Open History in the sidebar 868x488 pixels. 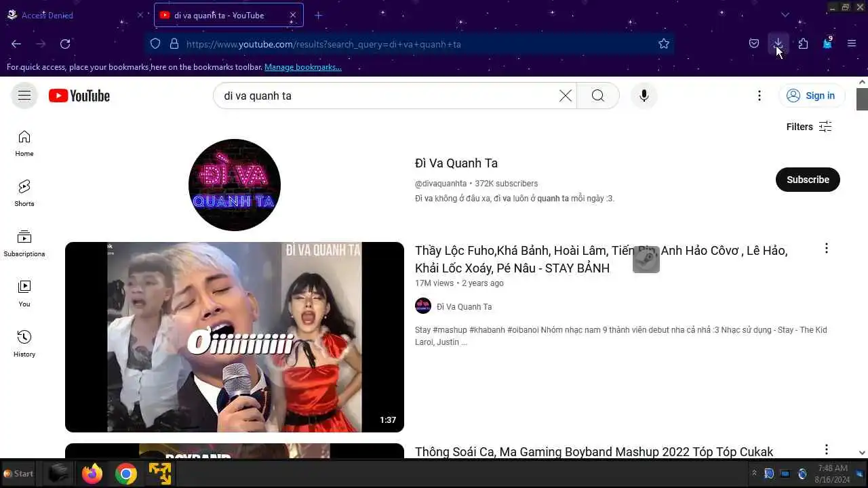(x=24, y=344)
